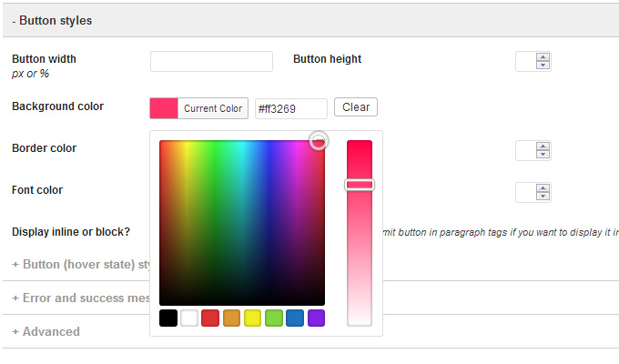Click the Button height label

(328, 59)
